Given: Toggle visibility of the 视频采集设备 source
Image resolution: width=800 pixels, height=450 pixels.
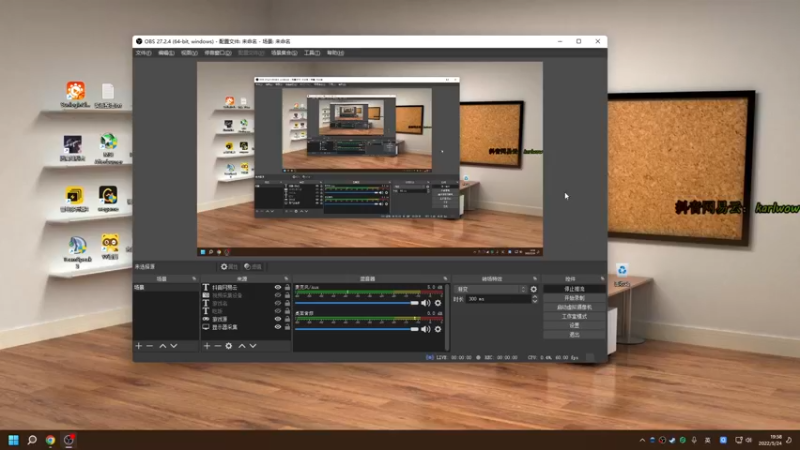Looking at the screenshot, I should (x=278, y=295).
